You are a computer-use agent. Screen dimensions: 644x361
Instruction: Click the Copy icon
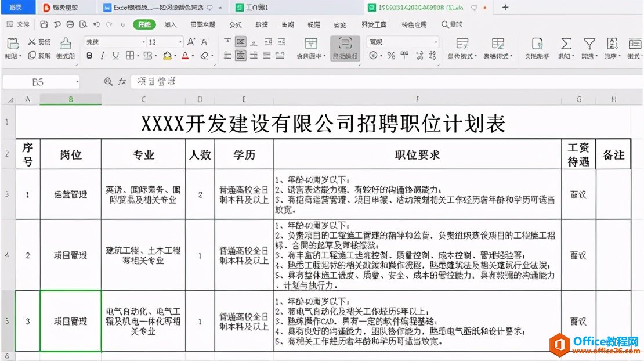32,55
